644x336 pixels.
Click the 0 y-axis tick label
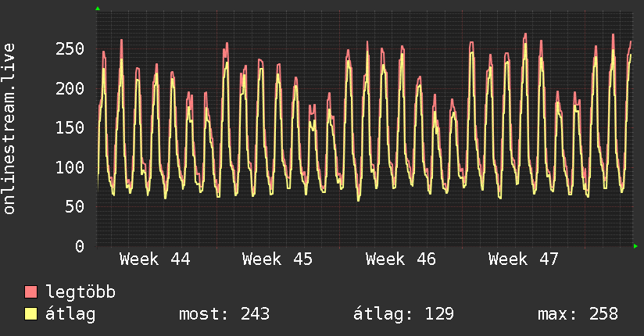point(80,246)
